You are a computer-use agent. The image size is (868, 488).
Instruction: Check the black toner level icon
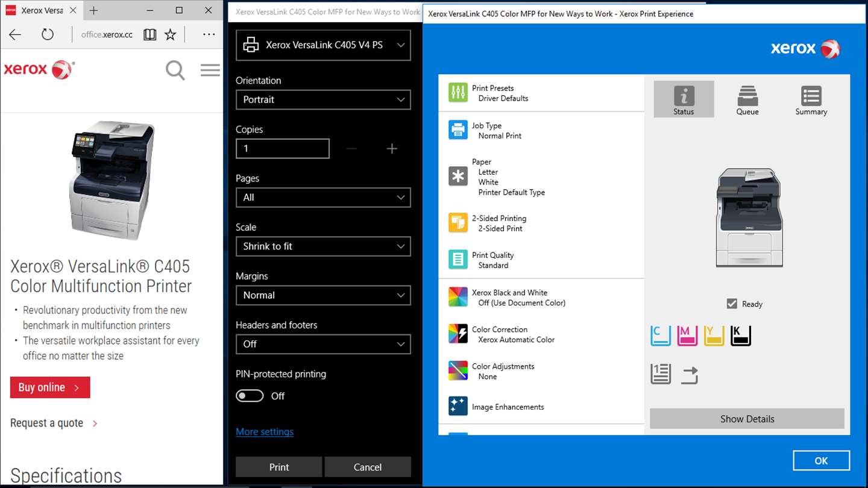(740, 336)
